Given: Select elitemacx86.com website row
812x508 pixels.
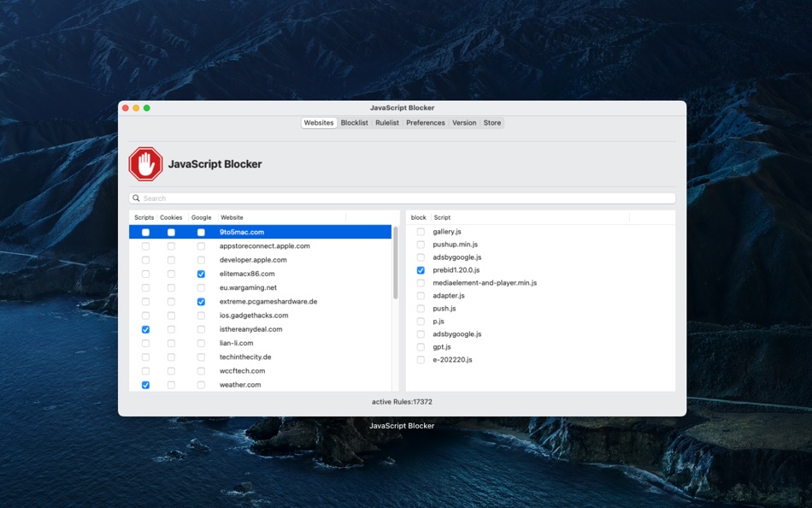Looking at the screenshot, I should pos(261,274).
